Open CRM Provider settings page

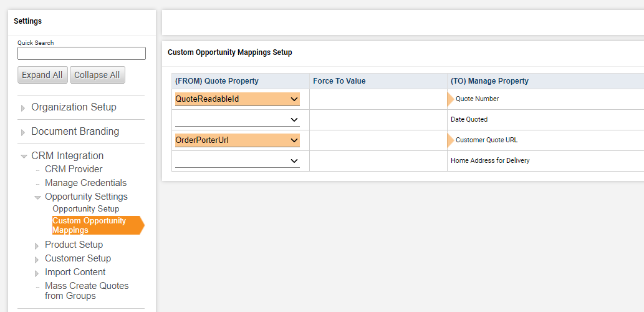pyautogui.click(x=74, y=169)
